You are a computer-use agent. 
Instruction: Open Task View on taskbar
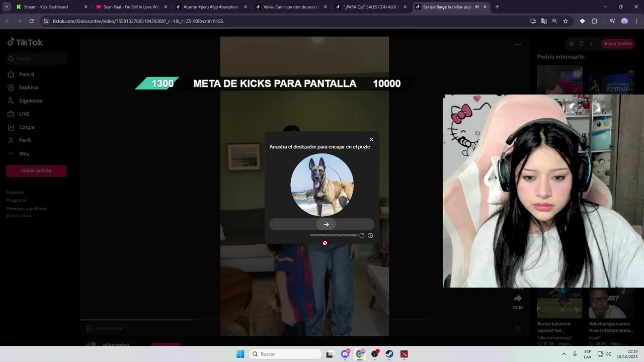[x=330, y=354]
